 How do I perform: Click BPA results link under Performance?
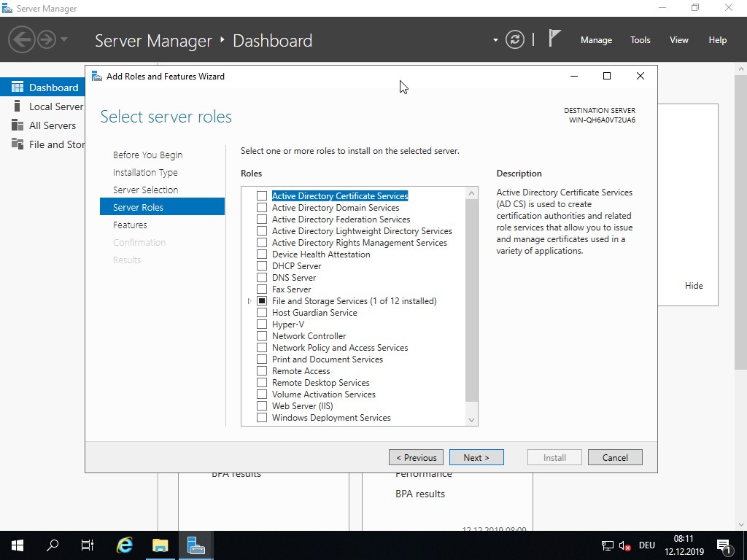(x=420, y=494)
